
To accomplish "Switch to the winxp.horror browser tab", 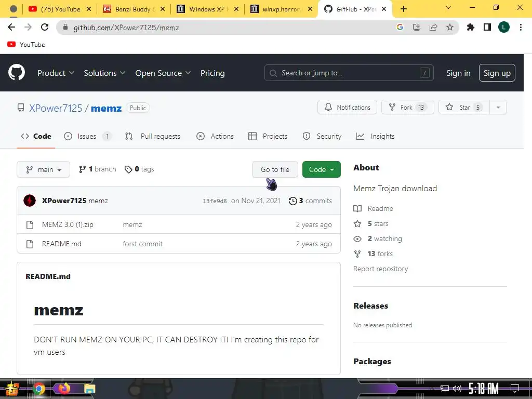I will pos(281,9).
